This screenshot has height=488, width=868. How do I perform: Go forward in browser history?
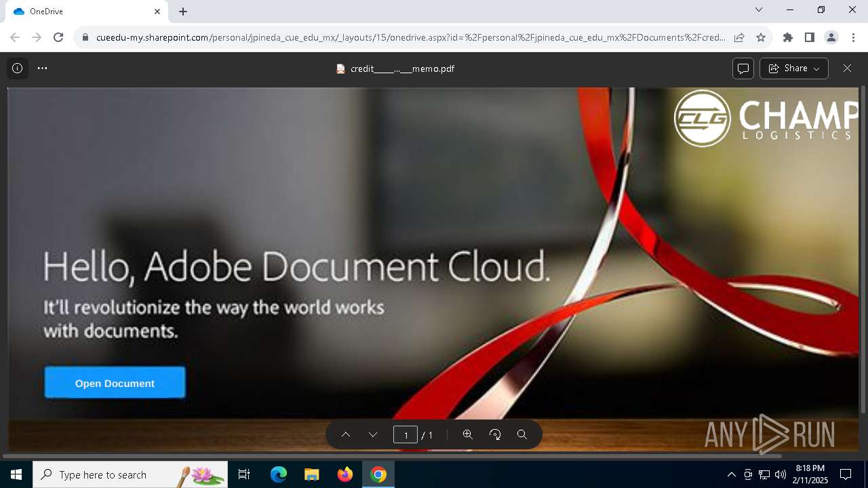pyautogui.click(x=37, y=37)
